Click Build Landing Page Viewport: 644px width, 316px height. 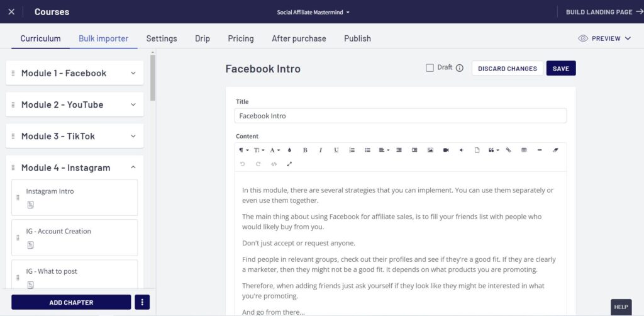pos(604,12)
